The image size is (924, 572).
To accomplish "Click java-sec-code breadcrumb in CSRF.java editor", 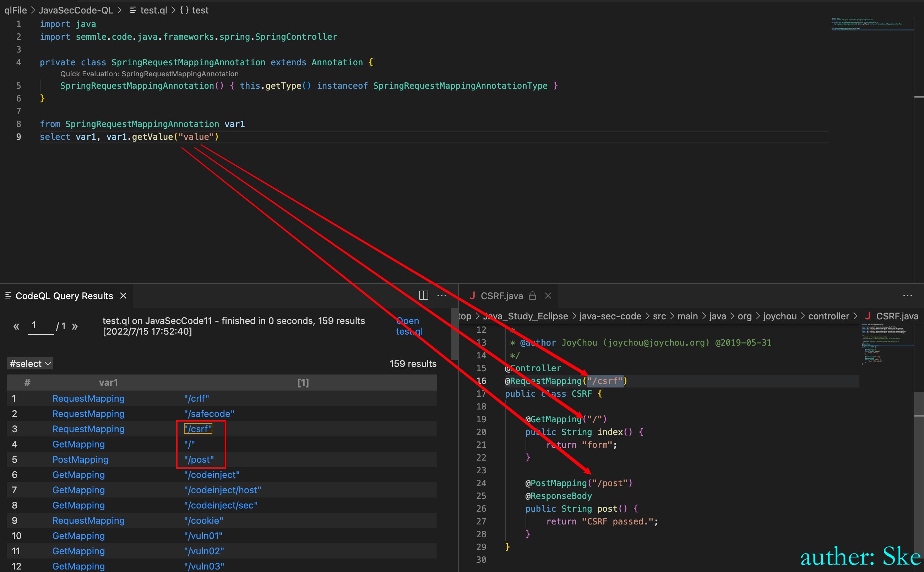I will [x=610, y=316].
